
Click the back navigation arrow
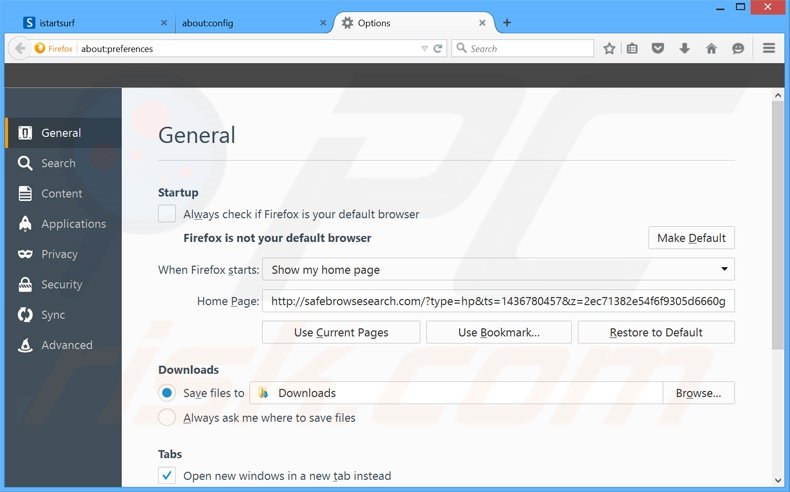20,48
